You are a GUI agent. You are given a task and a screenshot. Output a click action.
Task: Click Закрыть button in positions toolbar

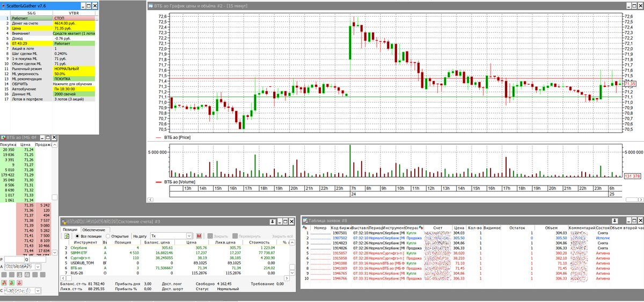pos(218,236)
